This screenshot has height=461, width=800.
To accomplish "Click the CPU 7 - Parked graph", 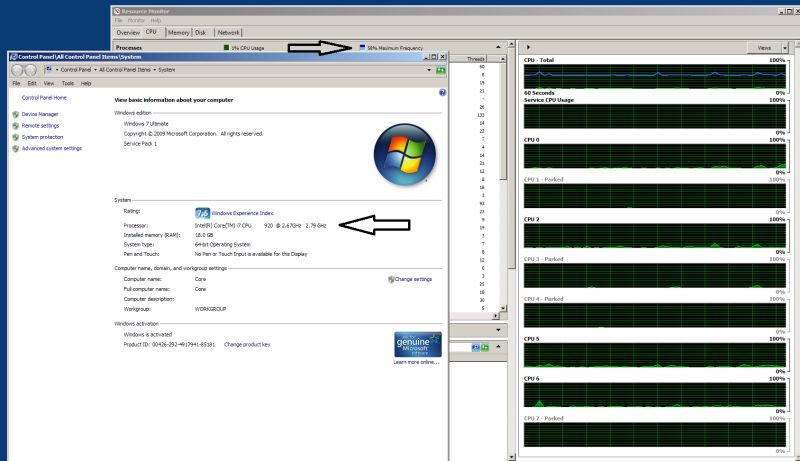I will [x=655, y=434].
